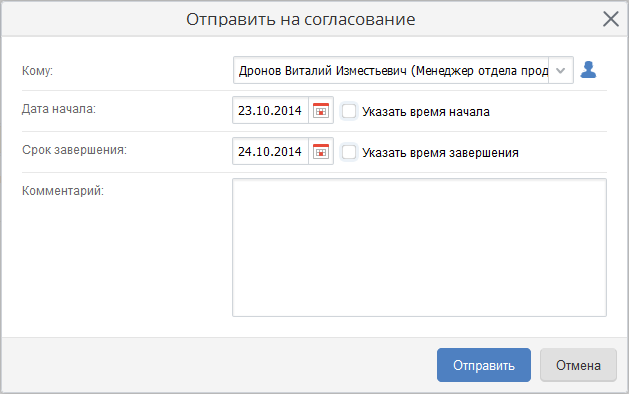
Task: Click the Дата начала: field label
Action: point(59,109)
